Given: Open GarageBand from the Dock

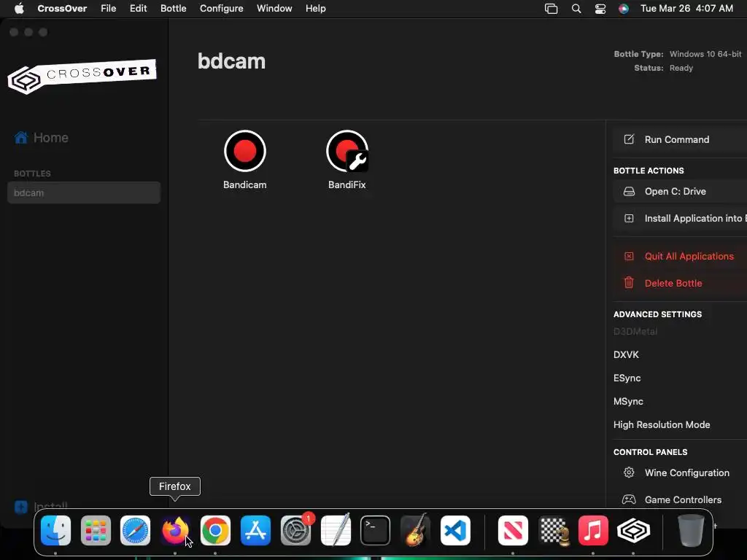Looking at the screenshot, I should (415, 529).
